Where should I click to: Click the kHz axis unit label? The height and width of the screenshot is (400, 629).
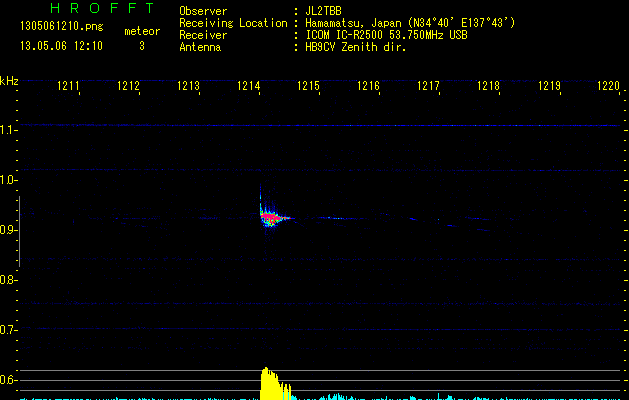click(9, 81)
